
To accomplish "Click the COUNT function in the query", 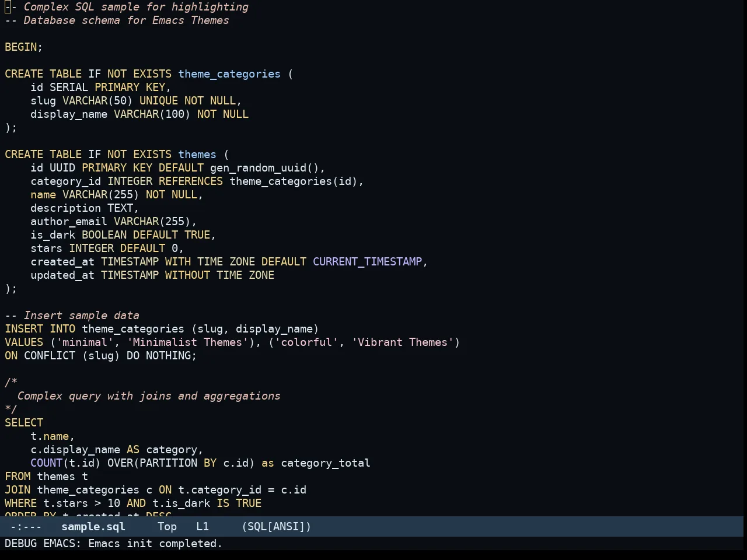I will (x=47, y=463).
